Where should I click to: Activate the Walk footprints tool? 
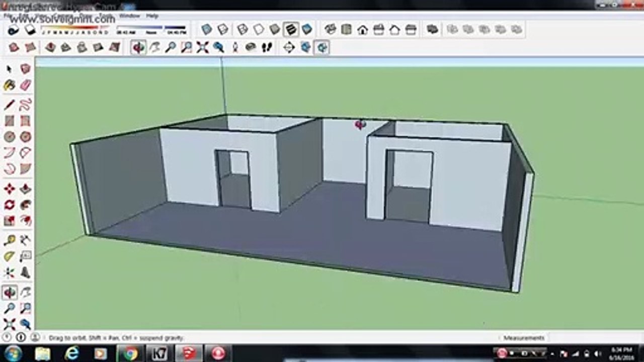tap(267, 47)
